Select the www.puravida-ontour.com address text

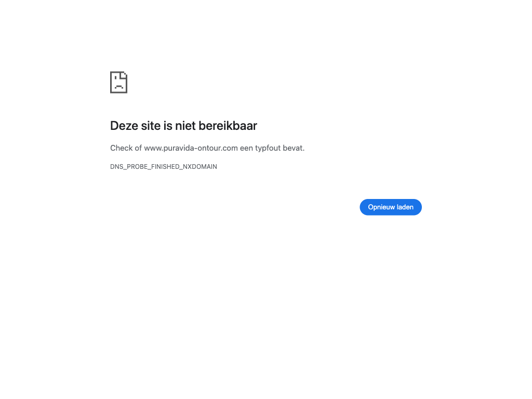coord(191,148)
